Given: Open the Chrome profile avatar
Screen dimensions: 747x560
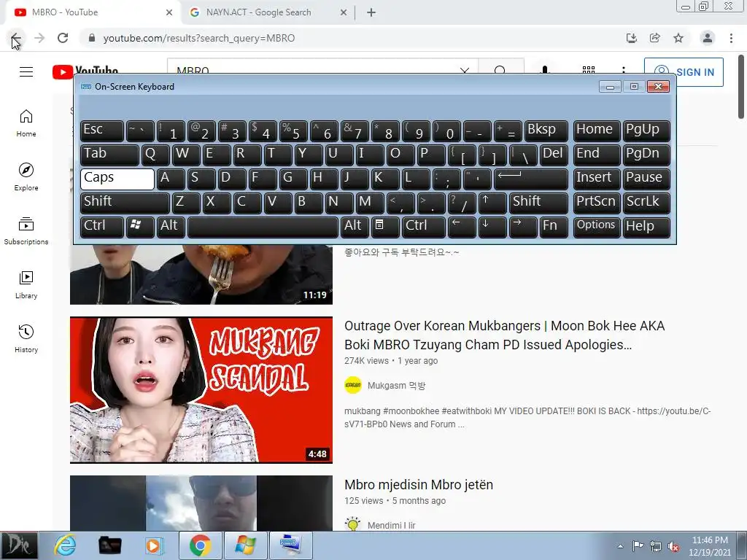Looking at the screenshot, I should pos(708,38).
